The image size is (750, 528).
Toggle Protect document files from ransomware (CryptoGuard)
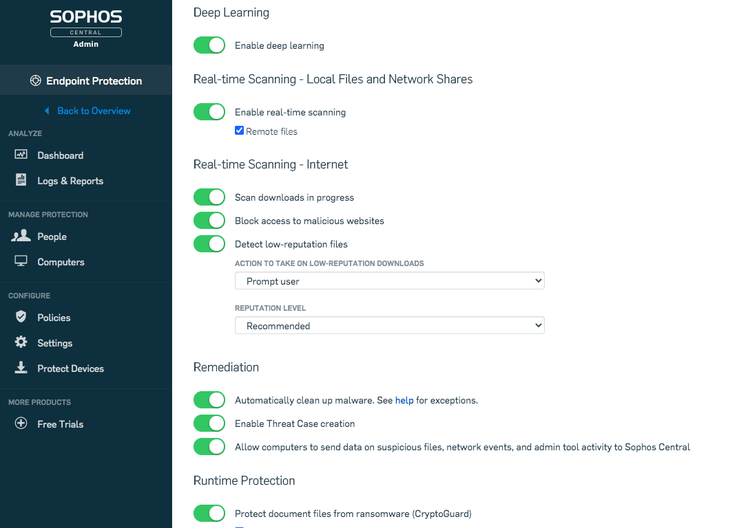coord(209,513)
